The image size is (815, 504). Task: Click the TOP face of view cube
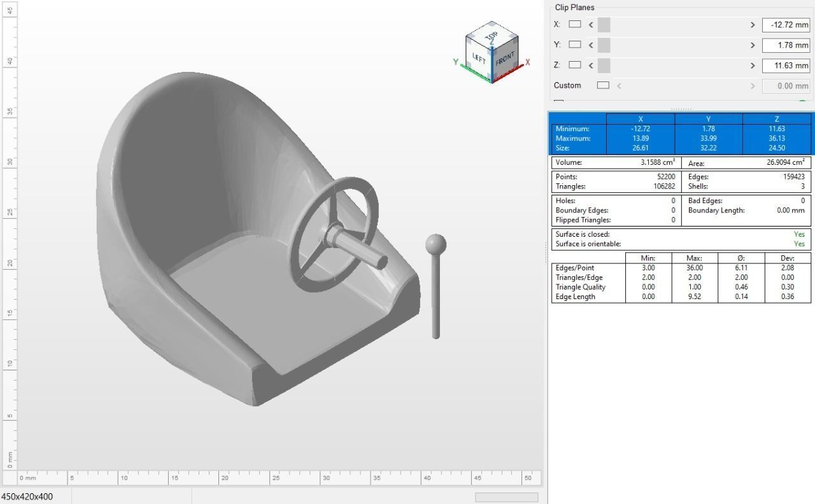(492, 35)
